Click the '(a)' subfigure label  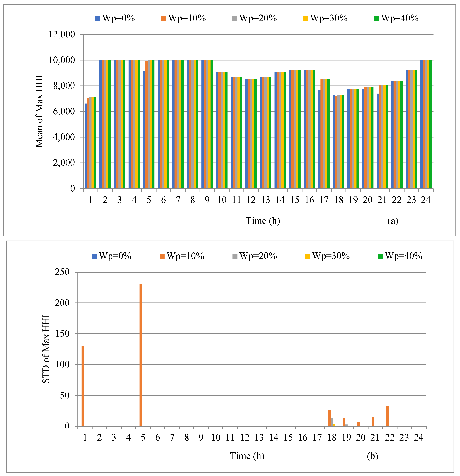(393, 221)
